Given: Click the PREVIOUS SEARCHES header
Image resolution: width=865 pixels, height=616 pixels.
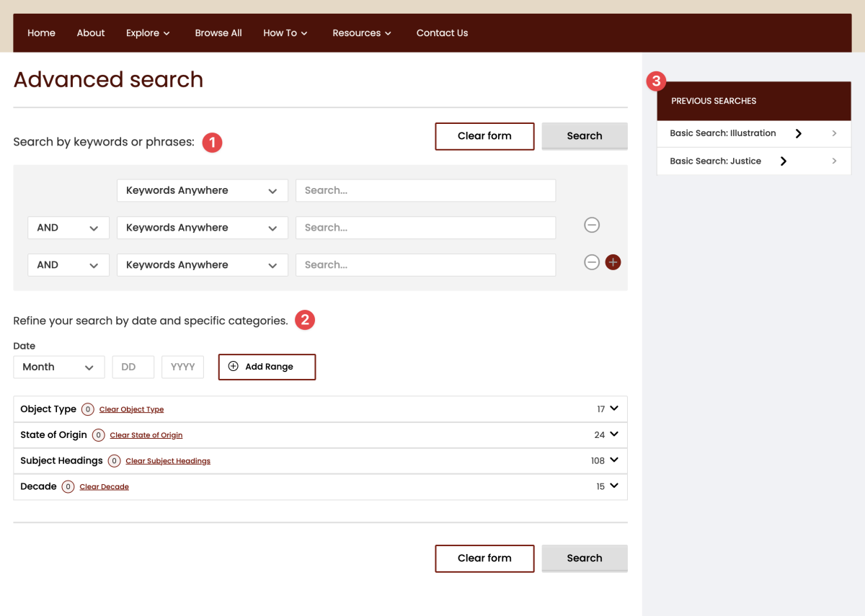Looking at the screenshot, I should pos(754,101).
